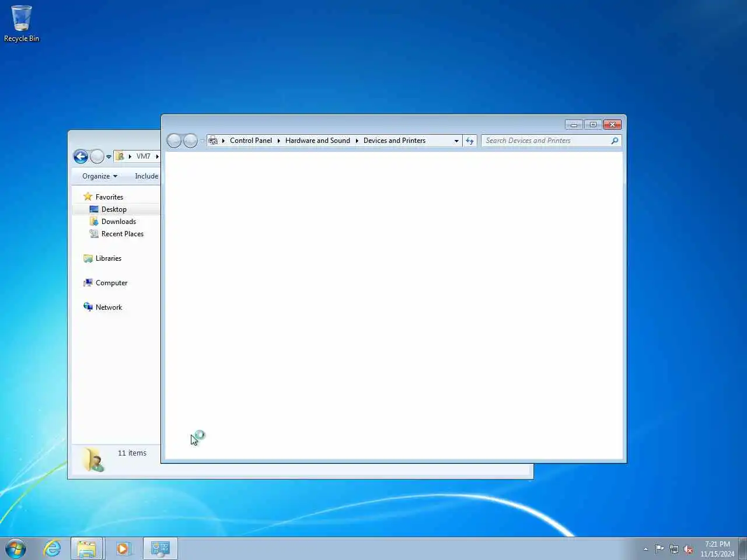Open the Windows Start menu orb
Image resolution: width=747 pixels, height=560 pixels.
coord(16,549)
